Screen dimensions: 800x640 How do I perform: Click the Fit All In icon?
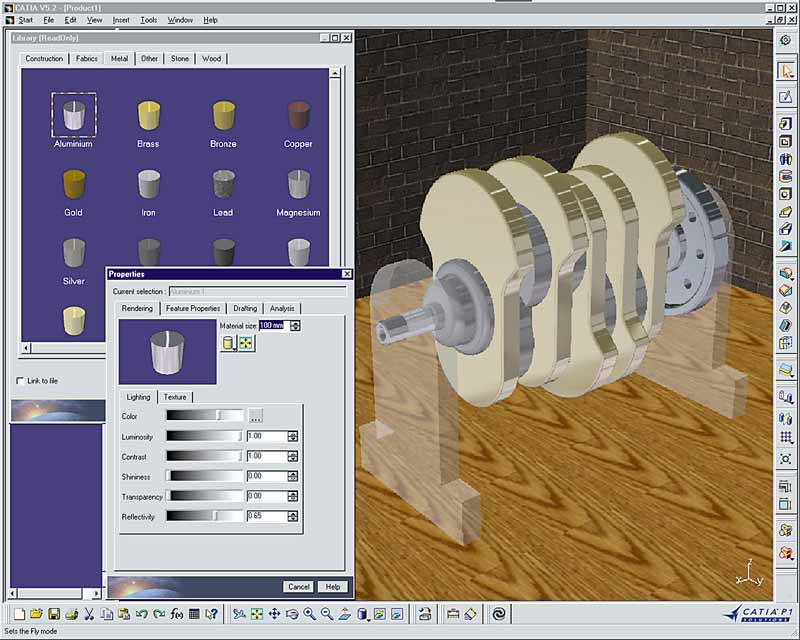tap(257, 614)
